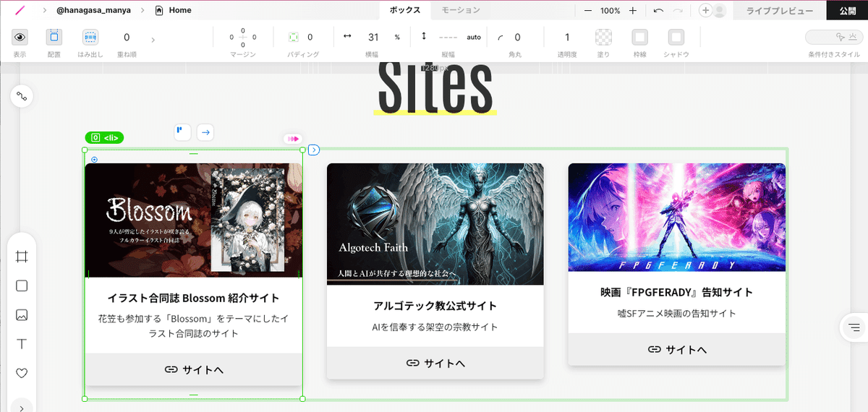Open the 配置 position setting
This screenshot has height=412, width=868.
point(54,37)
